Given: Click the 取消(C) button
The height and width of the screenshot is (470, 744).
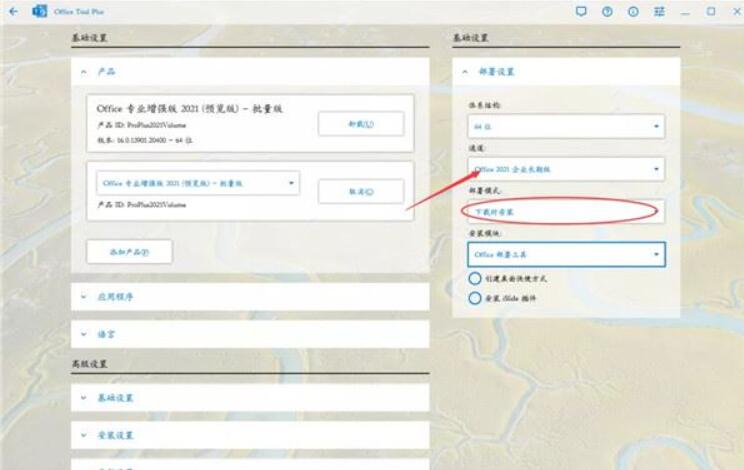Looking at the screenshot, I should click(361, 192).
